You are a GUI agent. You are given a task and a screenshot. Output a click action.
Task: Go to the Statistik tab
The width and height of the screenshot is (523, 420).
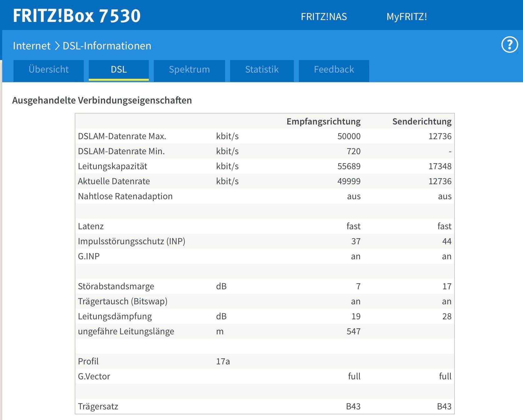262,71
